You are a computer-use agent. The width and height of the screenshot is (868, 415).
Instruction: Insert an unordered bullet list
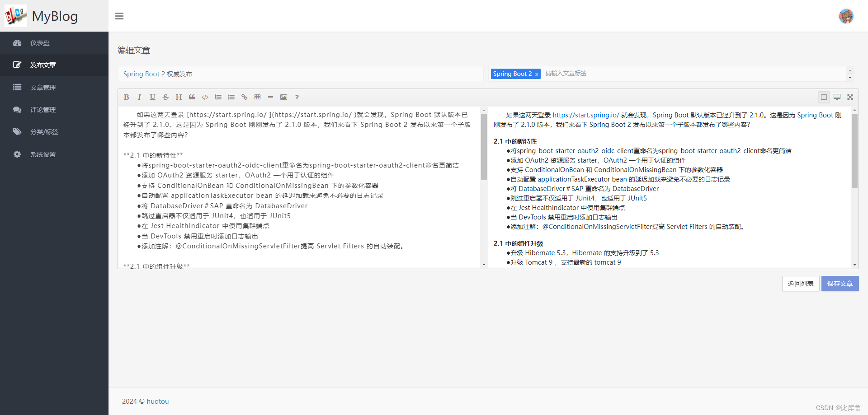231,97
